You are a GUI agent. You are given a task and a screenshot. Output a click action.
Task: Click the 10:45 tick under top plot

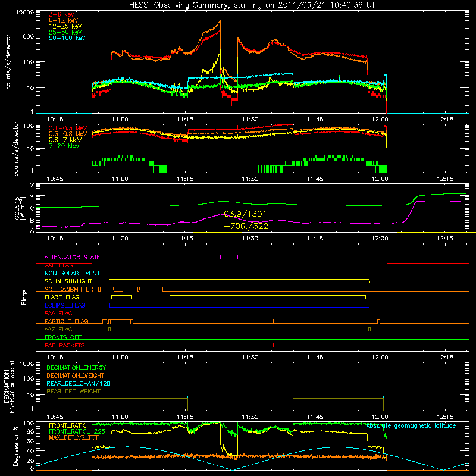point(55,120)
